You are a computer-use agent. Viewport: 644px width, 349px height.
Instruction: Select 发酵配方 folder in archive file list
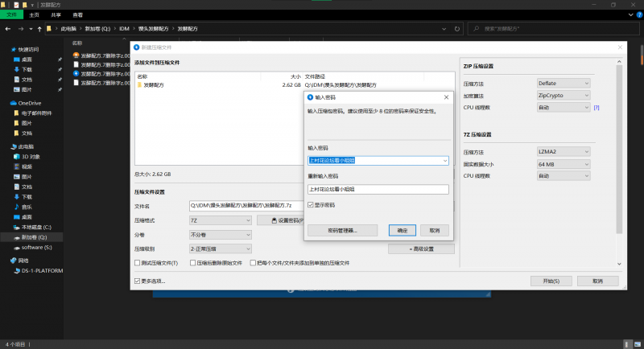pyautogui.click(x=153, y=84)
